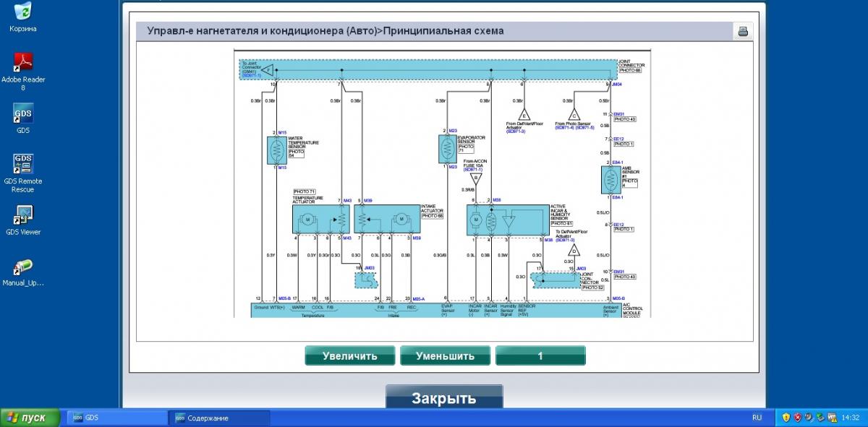
Task: Close the schematic with Закрыть
Action: click(x=444, y=398)
